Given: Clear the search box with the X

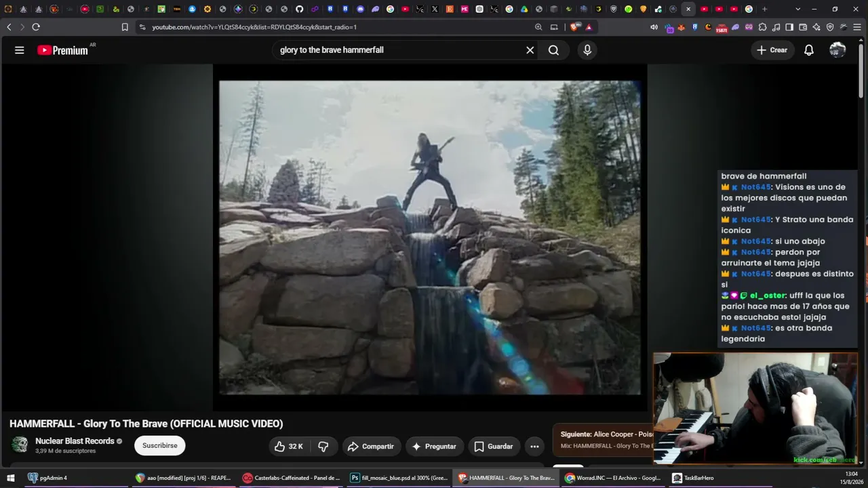Looking at the screenshot, I should [530, 50].
